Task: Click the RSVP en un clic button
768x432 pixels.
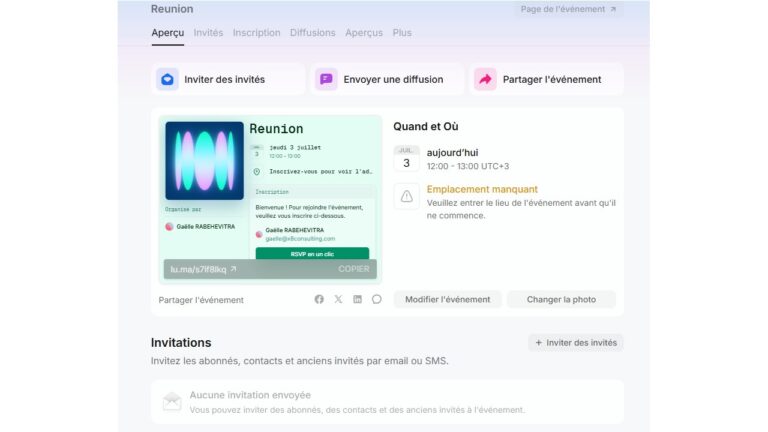Action: pos(312,254)
